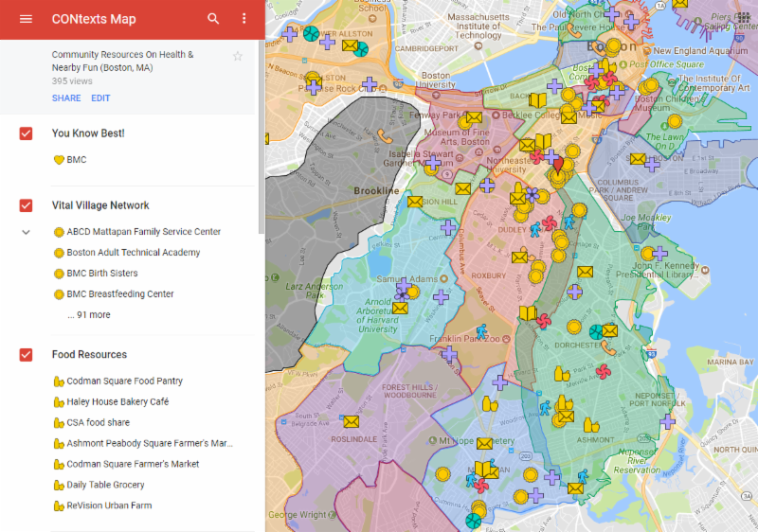
Task: Select Codman Square Food Pantry entry
Action: [x=124, y=381]
